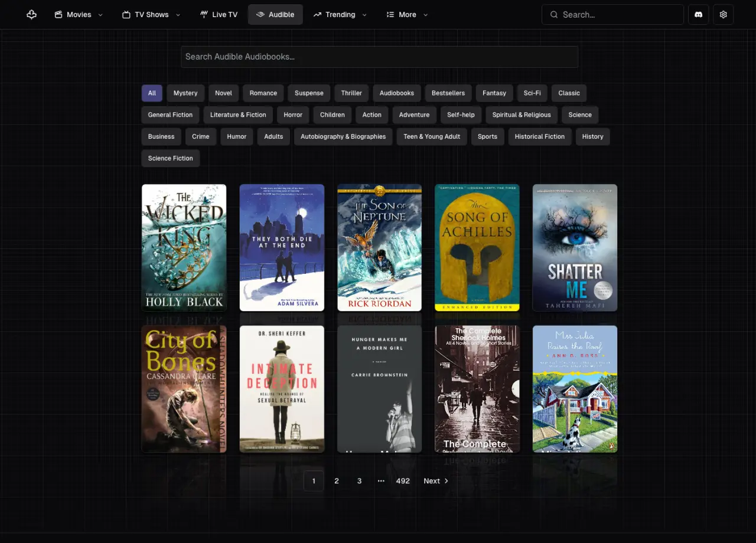Show Teen & Young Adult audiobooks

pos(432,137)
